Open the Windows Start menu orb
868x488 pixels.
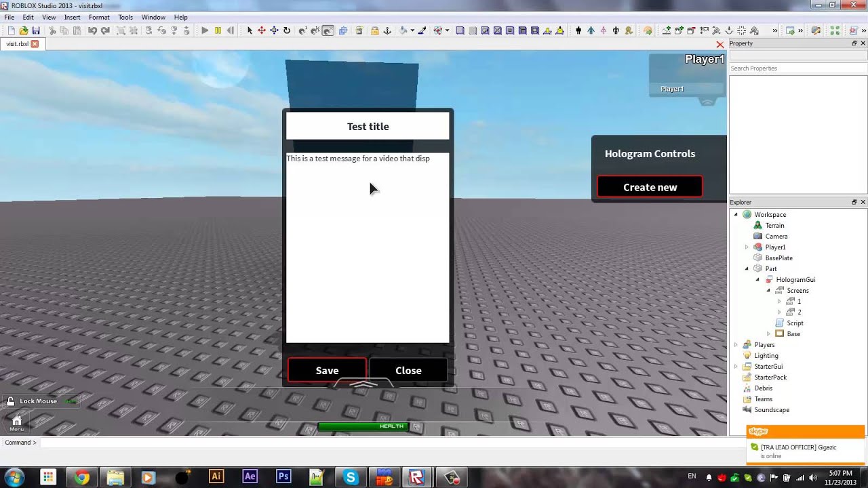coord(15,476)
